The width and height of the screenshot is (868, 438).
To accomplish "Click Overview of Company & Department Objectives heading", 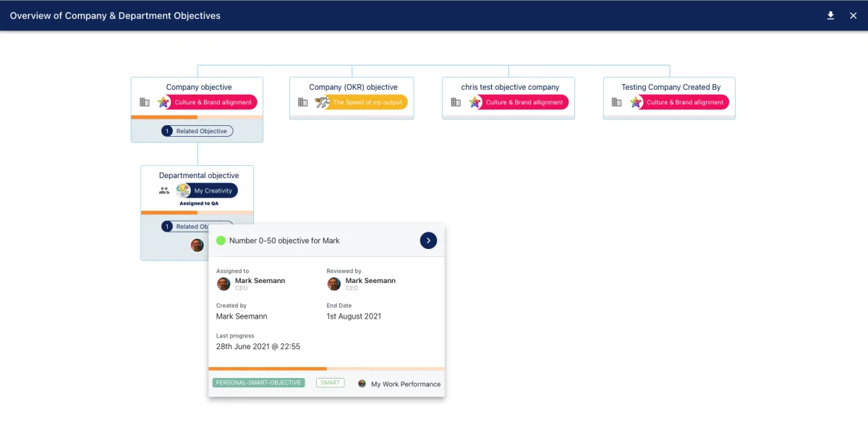I will click(x=115, y=15).
